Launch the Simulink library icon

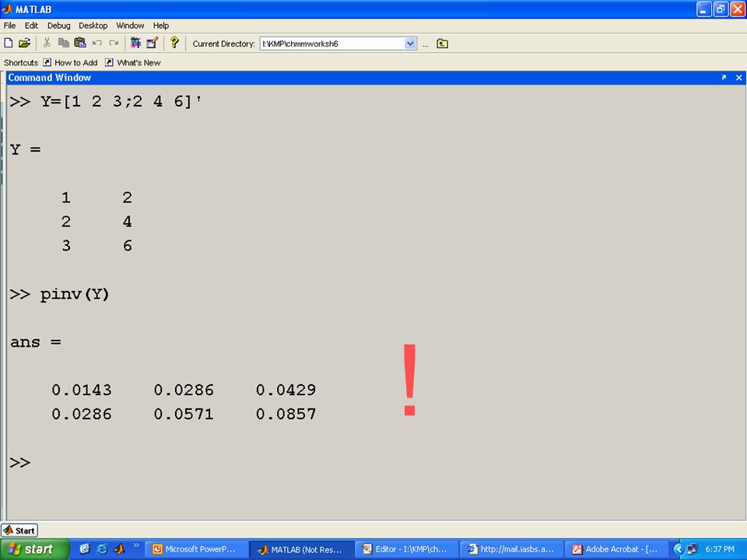[x=135, y=44]
